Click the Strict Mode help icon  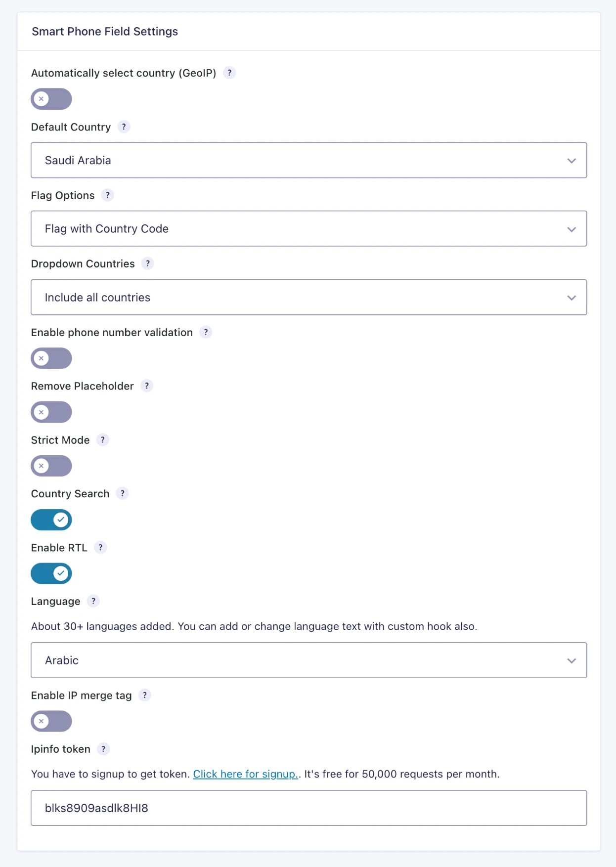(102, 439)
